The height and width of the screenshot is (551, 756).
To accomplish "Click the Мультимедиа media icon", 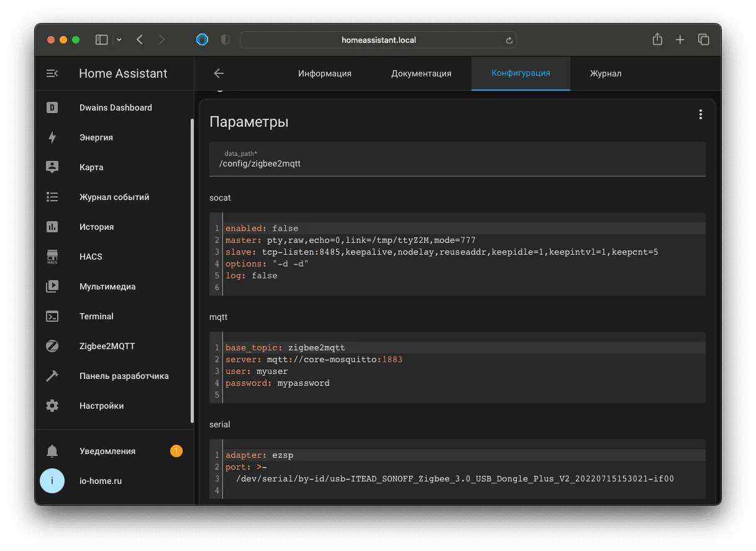I will pos(52,286).
